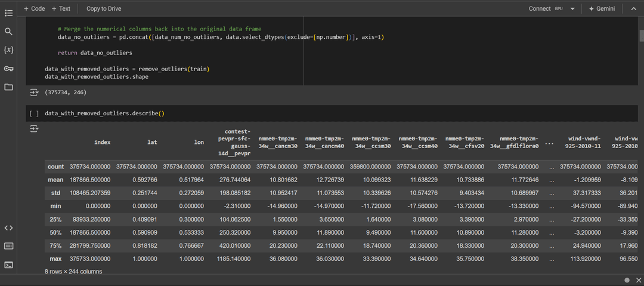
Task: Collapse the header with the chevron
Action: pos(633,9)
